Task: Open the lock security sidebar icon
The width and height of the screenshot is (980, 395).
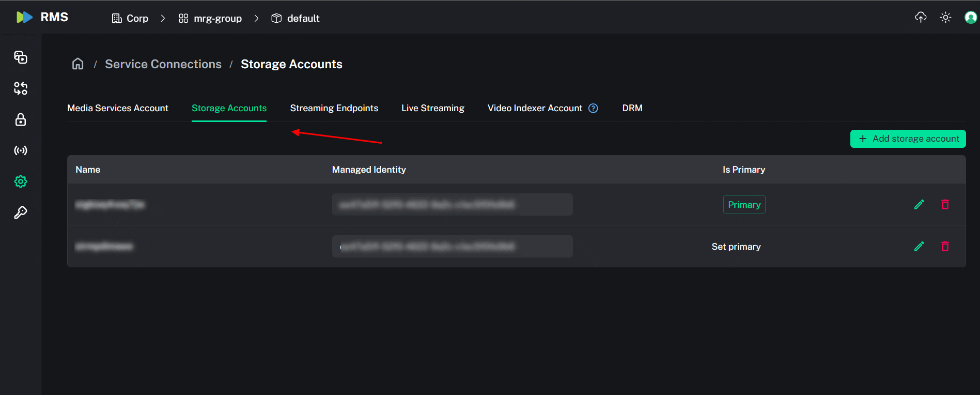Action: tap(21, 119)
